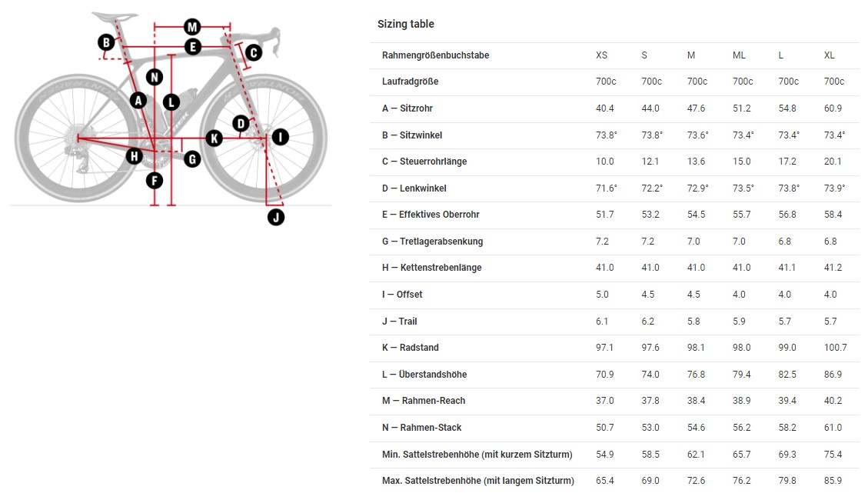Click the A seat tube marker on diagram

click(138, 100)
